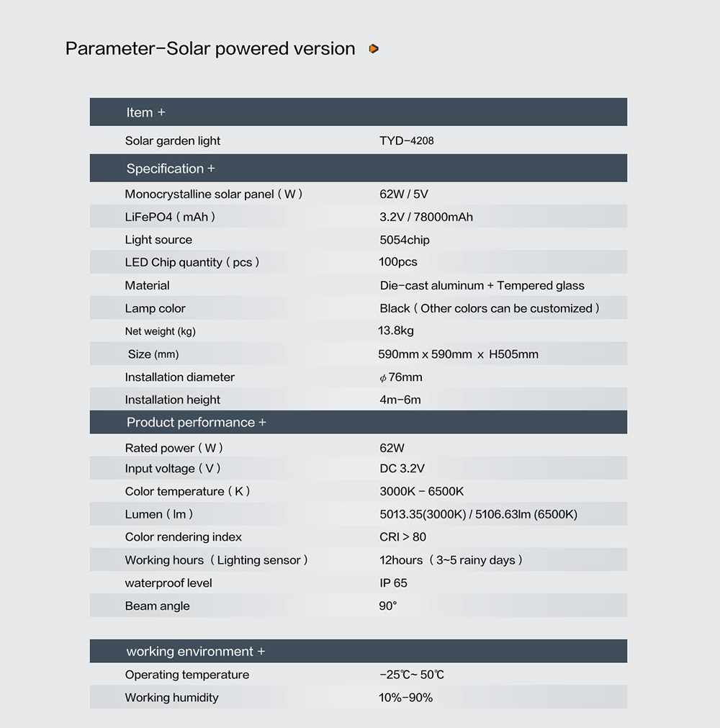Click the Lamp color Black value
The image size is (720, 728).
(x=490, y=308)
